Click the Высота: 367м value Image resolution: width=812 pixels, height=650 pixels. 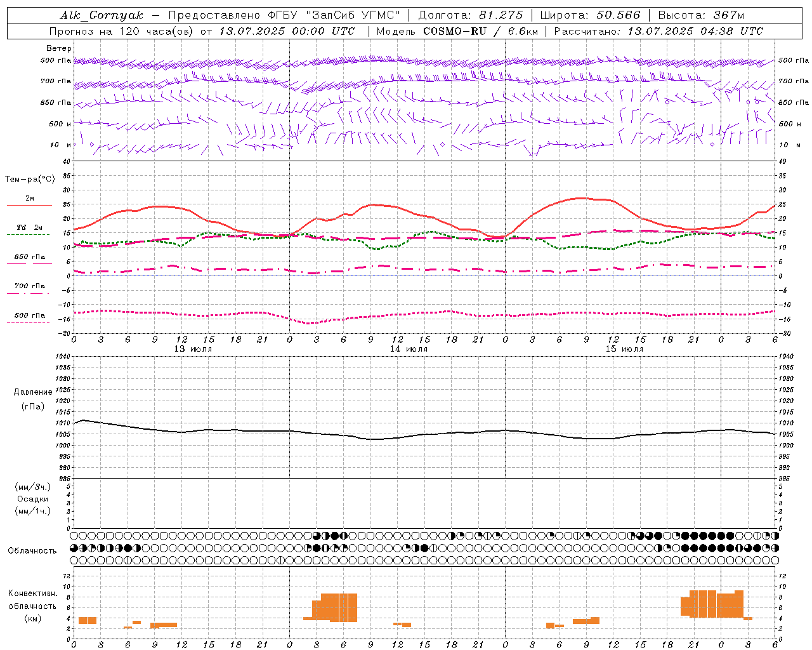[x=701, y=15]
